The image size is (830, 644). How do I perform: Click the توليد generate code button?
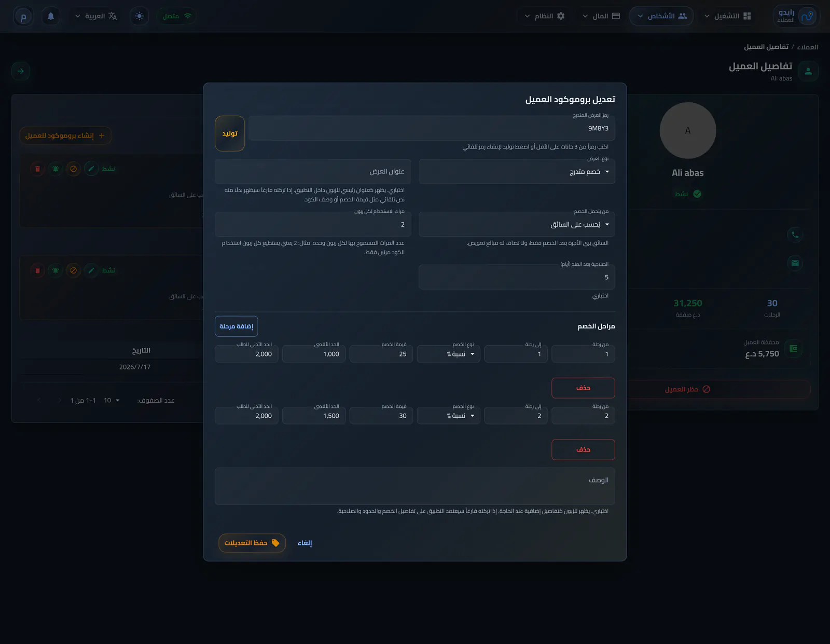point(230,133)
